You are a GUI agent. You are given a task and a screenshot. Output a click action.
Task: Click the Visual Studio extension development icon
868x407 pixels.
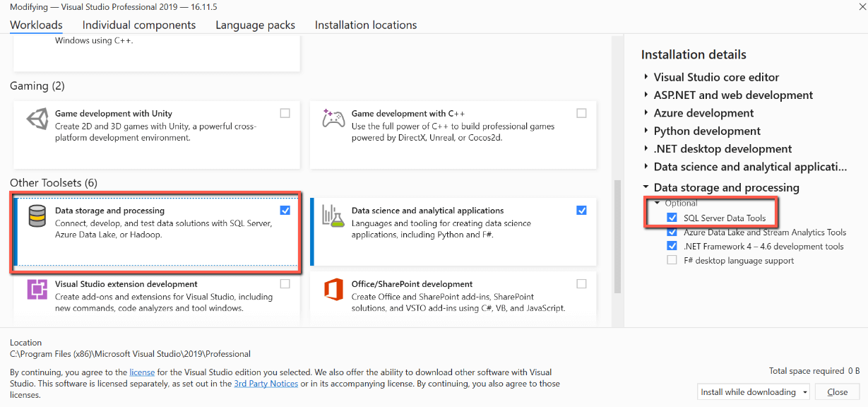[x=37, y=290]
